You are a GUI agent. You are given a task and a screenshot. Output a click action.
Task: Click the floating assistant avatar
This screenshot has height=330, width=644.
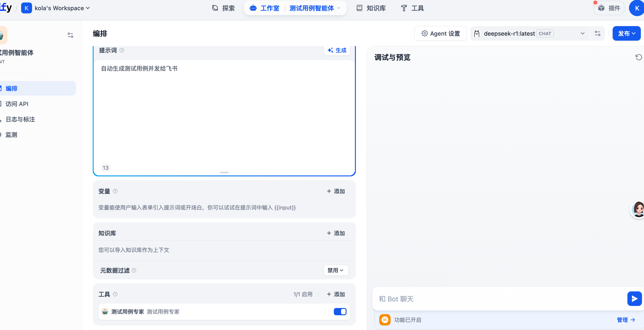[x=637, y=210]
